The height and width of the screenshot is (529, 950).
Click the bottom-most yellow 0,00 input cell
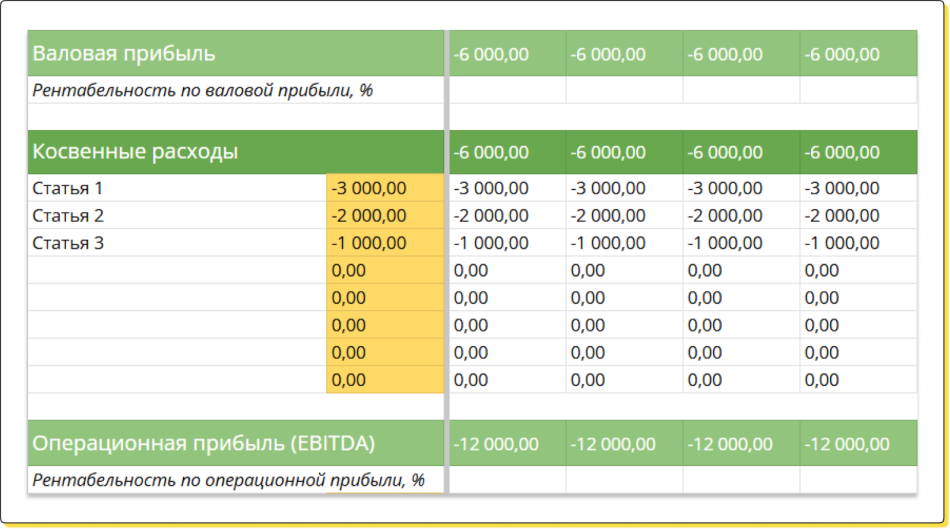tap(385, 380)
